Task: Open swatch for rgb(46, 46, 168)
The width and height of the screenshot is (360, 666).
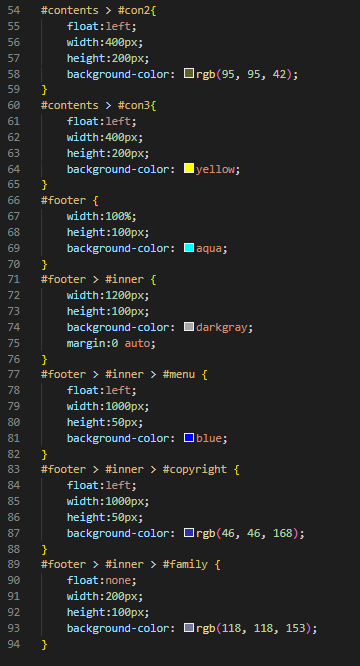Action: [189, 533]
